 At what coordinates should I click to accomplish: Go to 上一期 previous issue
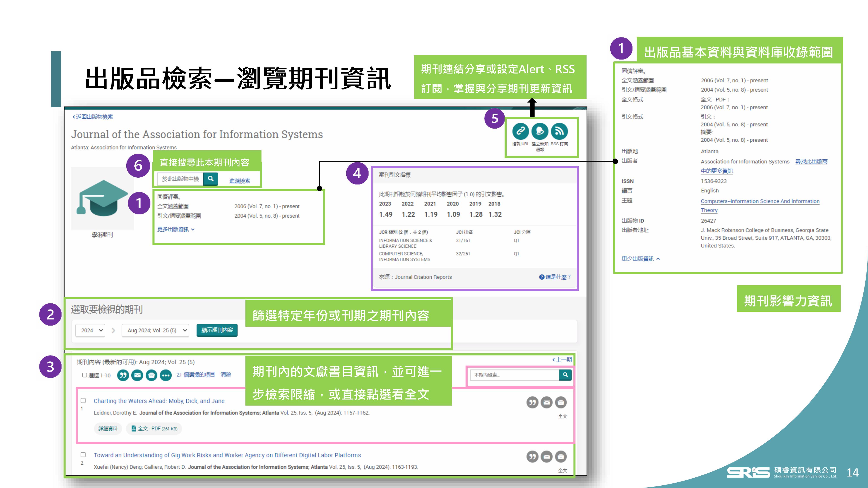tap(562, 360)
